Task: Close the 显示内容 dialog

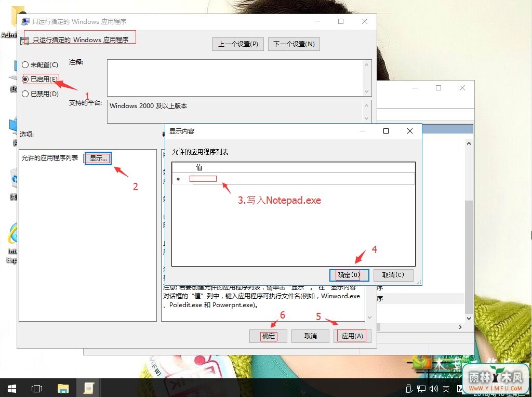Action: tap(410, 131)
